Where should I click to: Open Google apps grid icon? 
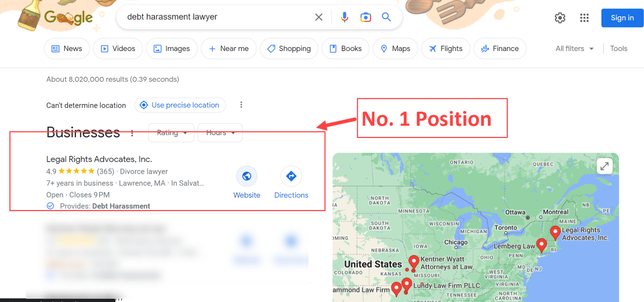[x=584, y=18]
